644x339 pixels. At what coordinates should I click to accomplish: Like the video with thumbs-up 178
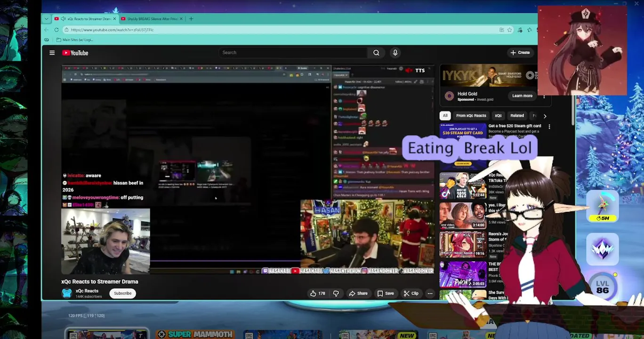click(x=318, y=293)
